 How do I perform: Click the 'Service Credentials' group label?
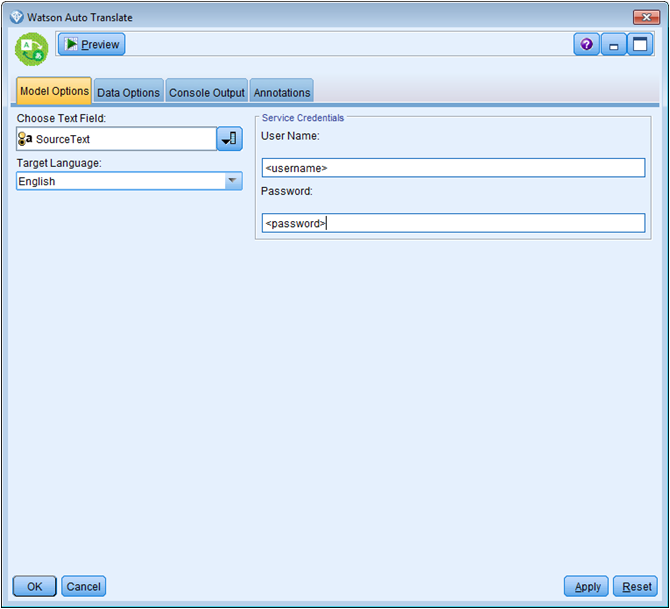coord(303,118)
